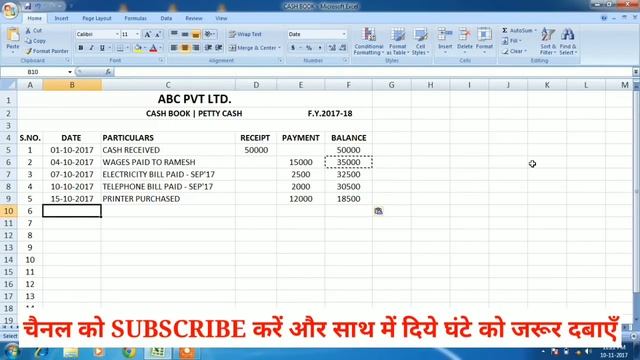Open the Format cells menu

point(484,40)
